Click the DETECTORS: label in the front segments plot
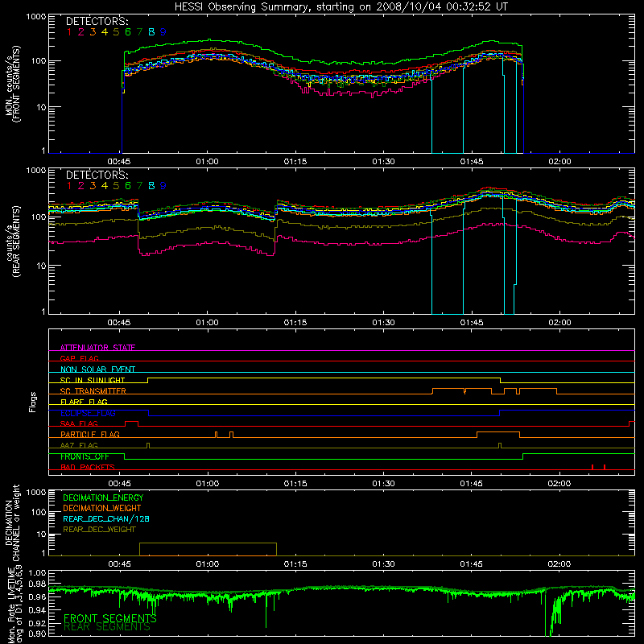This screenshot has width=644, height=644. pos(97,22)
